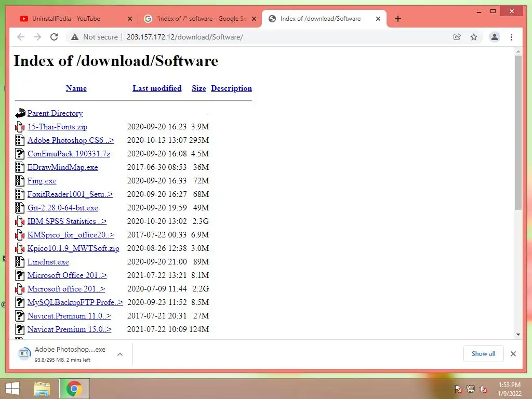532x399 pixels.
Task: Show all downloads
Action: (x=484, y=354)
